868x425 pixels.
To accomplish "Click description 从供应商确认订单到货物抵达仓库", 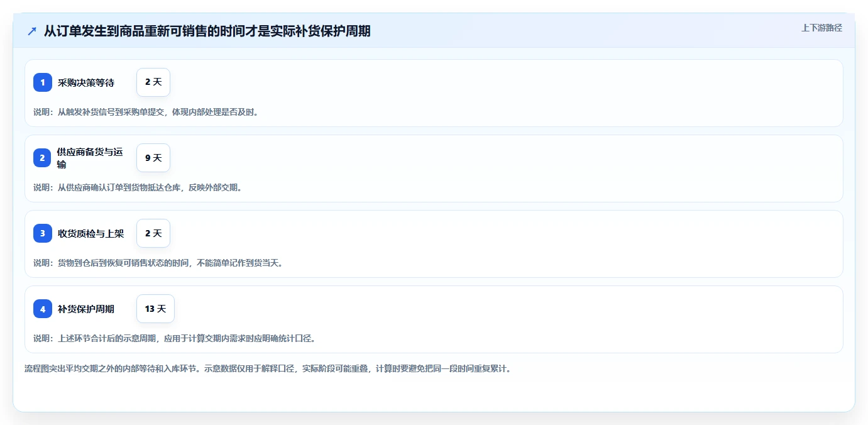I will [138, 187].
